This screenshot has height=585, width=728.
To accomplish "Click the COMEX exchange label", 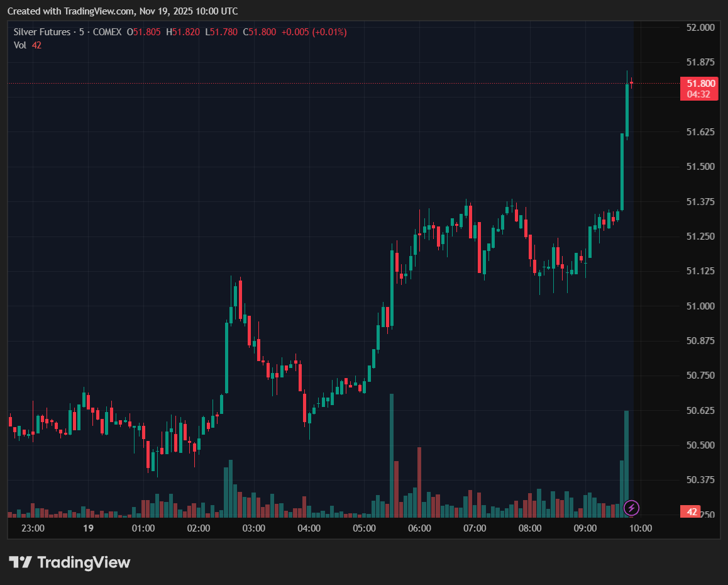I will pyautogui.click(x=107, y=31).
